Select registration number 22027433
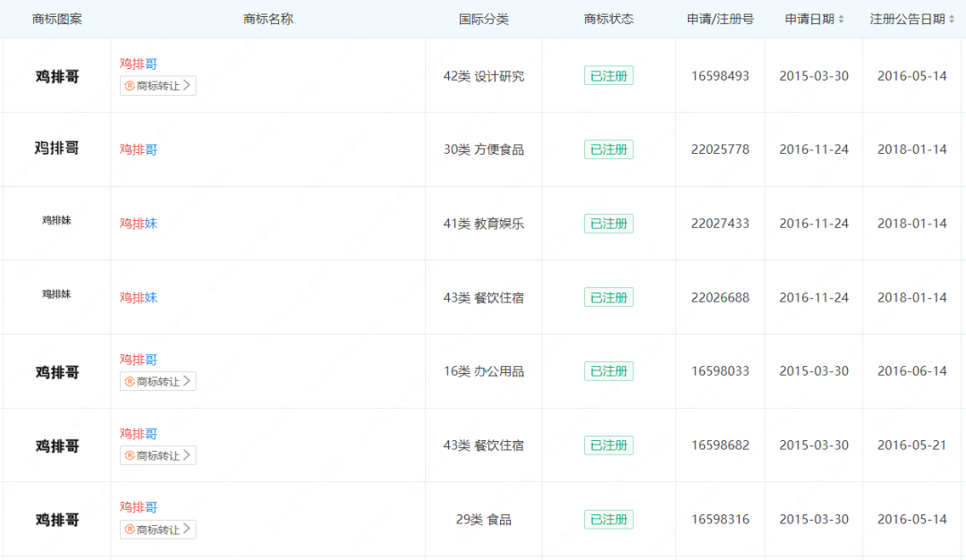 720,223
